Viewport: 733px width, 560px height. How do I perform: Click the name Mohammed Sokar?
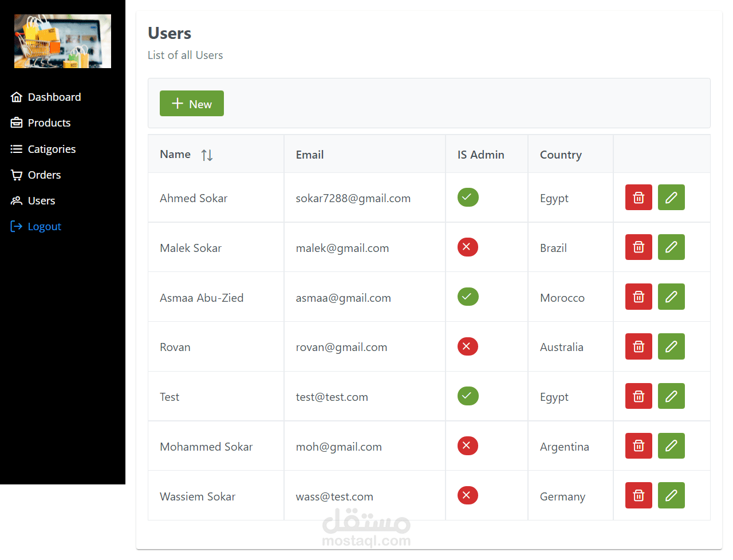(x=206, y=447)
